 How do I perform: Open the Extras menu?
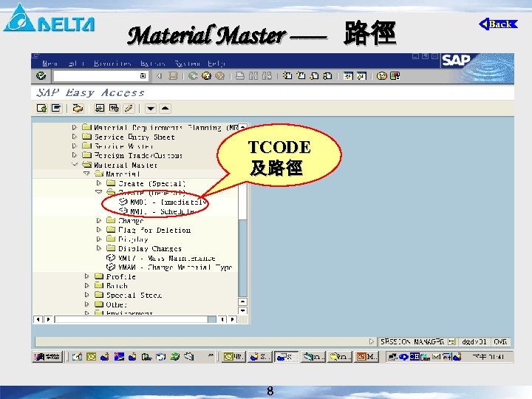153,63
